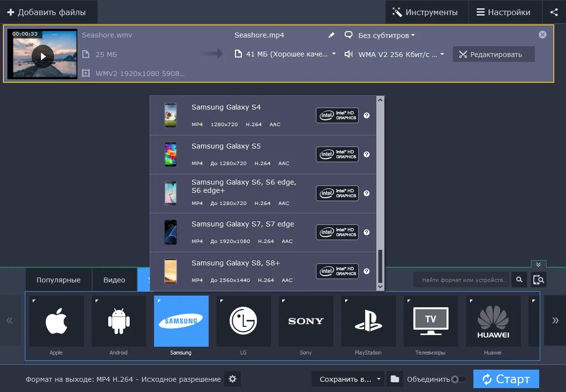Click the Add files button
Image resolution: width=566 pixels, height=392 pixels.
(48, 12)
